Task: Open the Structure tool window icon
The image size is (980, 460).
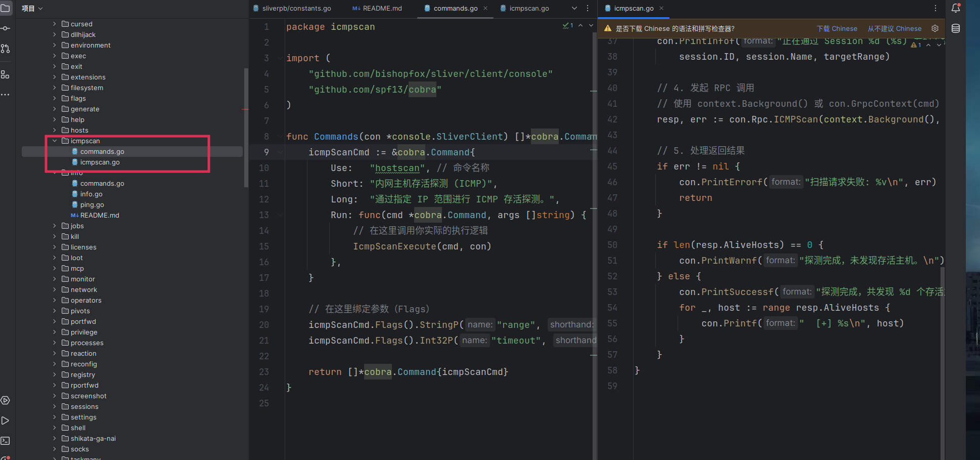Action: click(5, 74)
